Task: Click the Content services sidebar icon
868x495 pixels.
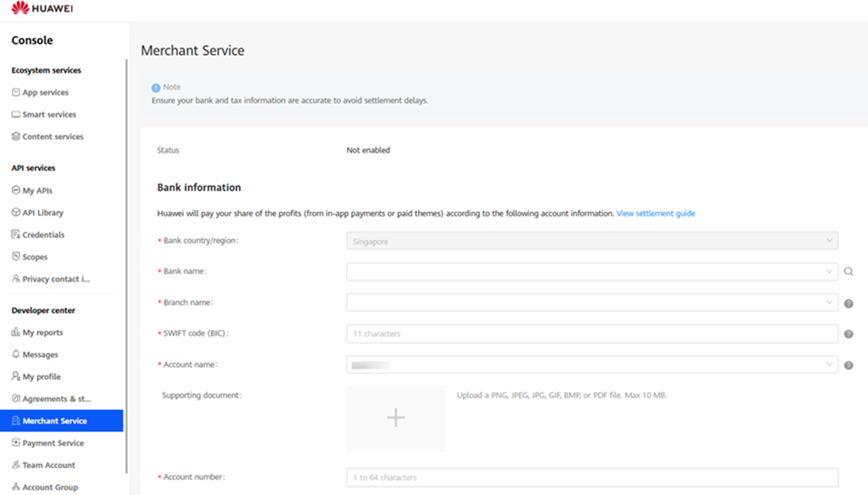Action: pyautogui.click(x=16, y=136)
